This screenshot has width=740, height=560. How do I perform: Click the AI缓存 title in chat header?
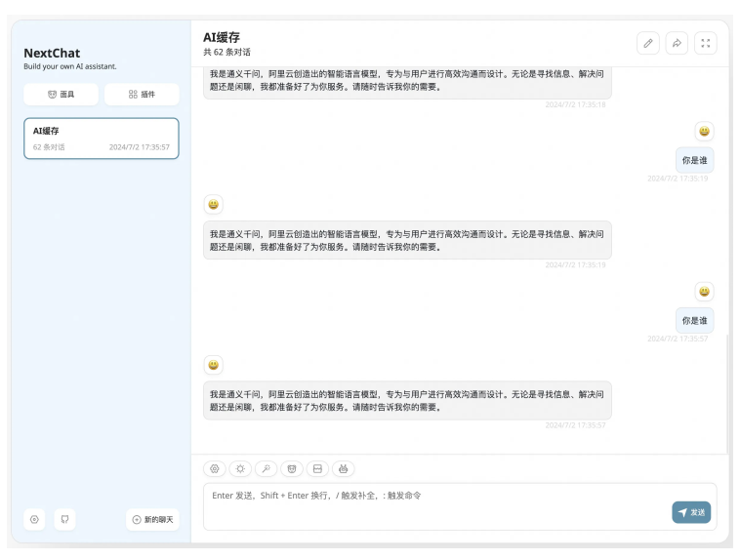coord(222,37)
